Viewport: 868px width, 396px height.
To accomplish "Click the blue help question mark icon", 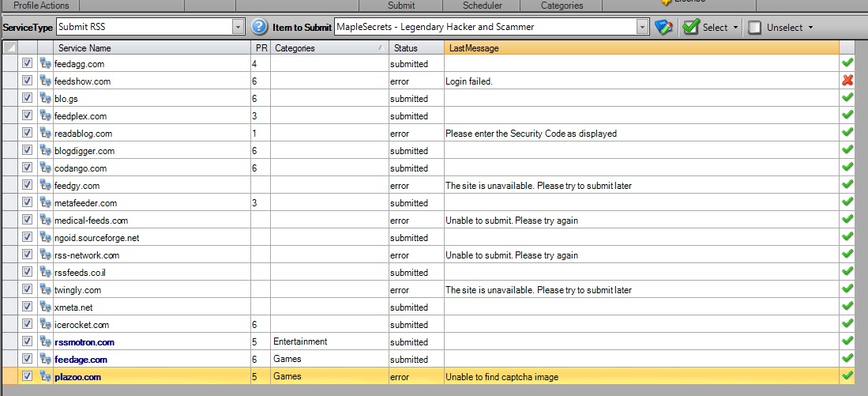I will point(259,27).
